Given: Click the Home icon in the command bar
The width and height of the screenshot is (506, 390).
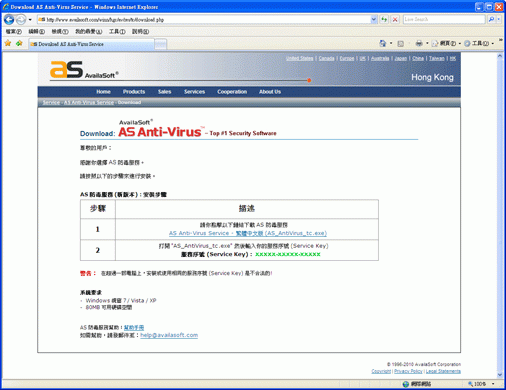Looking at the screenshot, I should (x=383, y=43).
